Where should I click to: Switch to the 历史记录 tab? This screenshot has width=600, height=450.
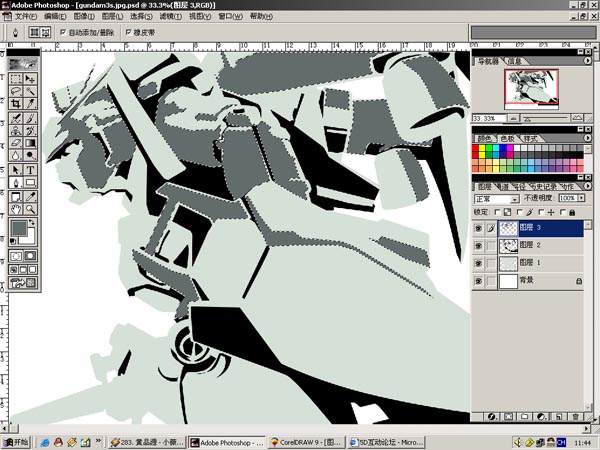coord(543,186)
